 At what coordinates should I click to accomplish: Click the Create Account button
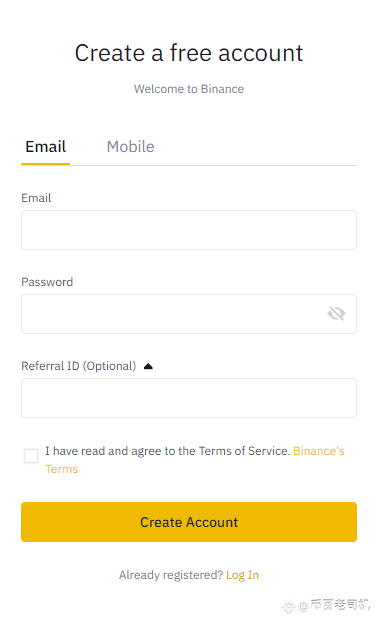pos(189,522)
